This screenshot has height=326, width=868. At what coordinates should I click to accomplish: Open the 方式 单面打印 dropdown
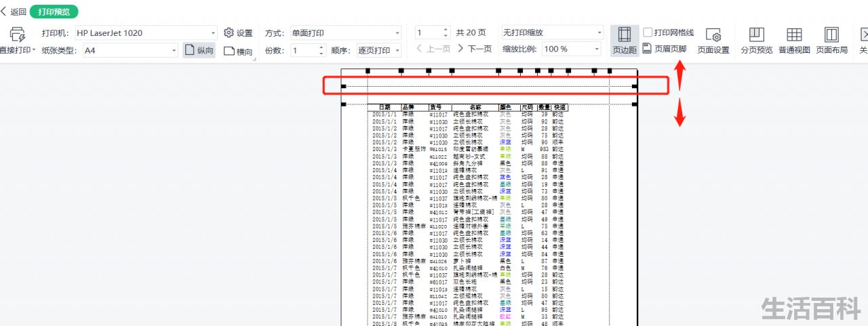[x=345, y=33]
